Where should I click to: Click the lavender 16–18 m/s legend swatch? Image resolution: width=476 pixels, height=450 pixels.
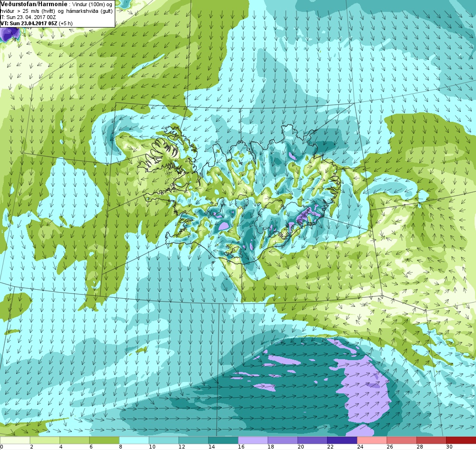pos(253,440)
